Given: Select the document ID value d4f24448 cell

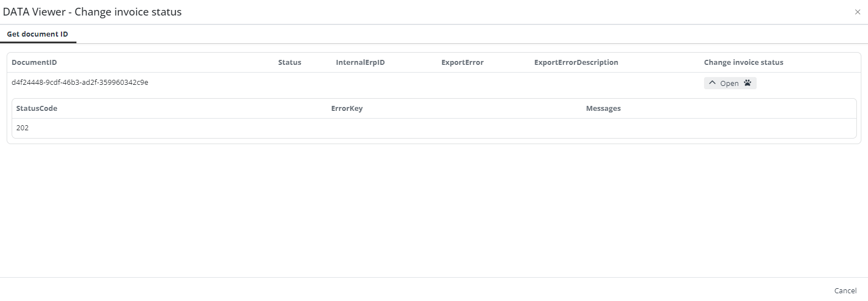Looking at the screenshot, I should click(x=80, y=83).
